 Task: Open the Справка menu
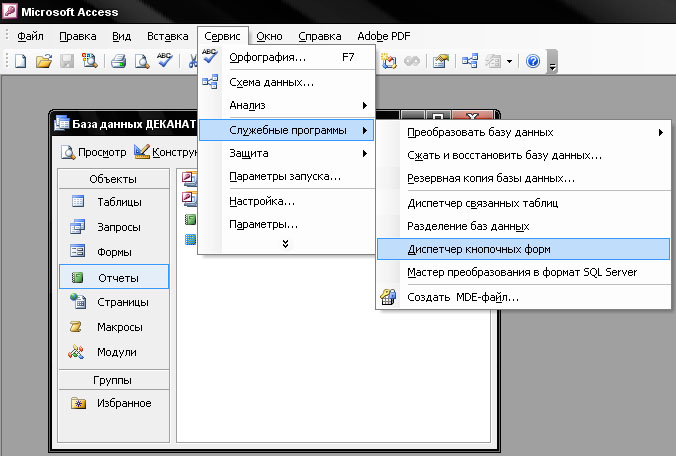(319, 36)
